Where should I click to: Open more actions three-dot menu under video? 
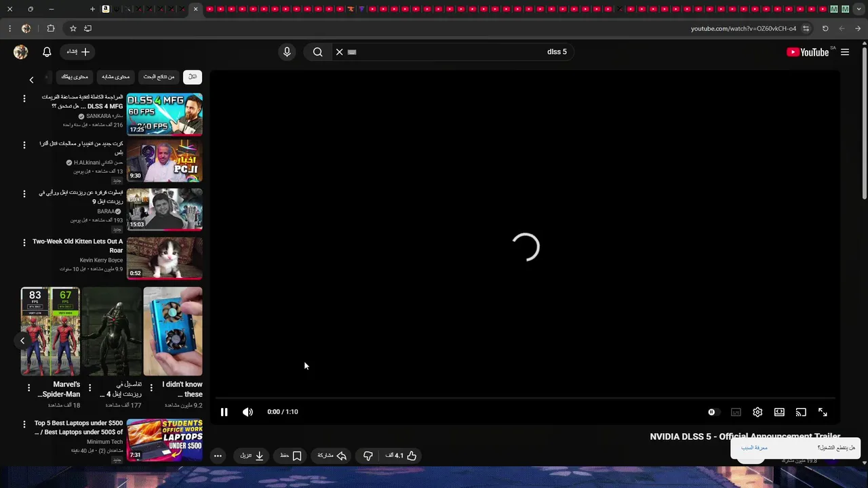pyautogui.click(x=218, y=455)
